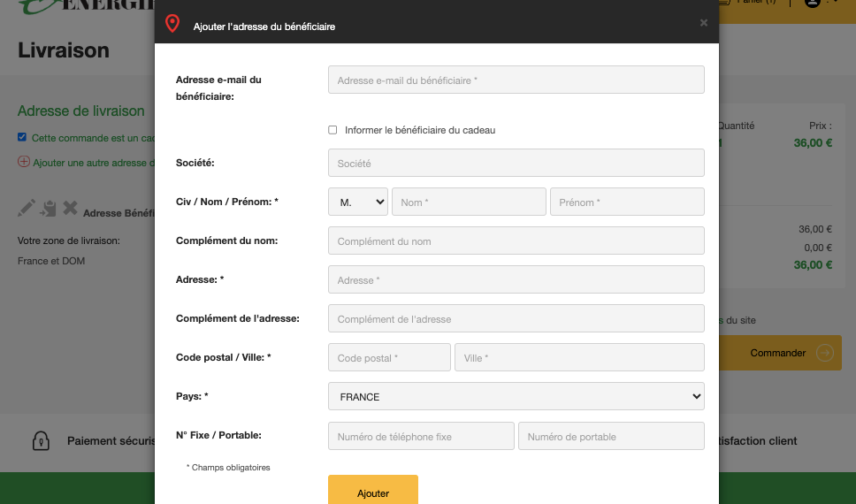Image resolution: width=856 pixels, height=504 pixels.
Task: Select the Numéro de portable field
Action: pos(611,436)
